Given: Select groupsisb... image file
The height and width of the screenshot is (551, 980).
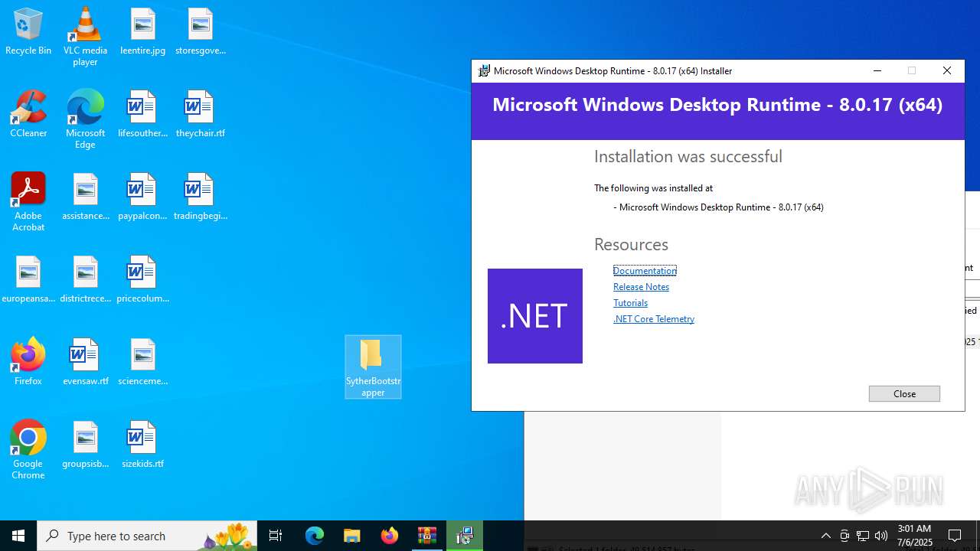Looking at the screenshot, I should pyautogui.click(x=85, y=445).
